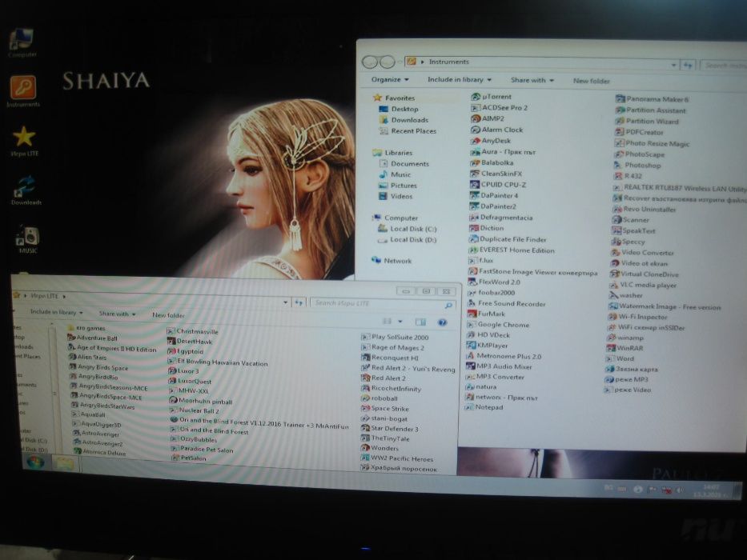Open Videos library in navigation pane
Viewport: 747px width, 560px height.
coord(396,196)
